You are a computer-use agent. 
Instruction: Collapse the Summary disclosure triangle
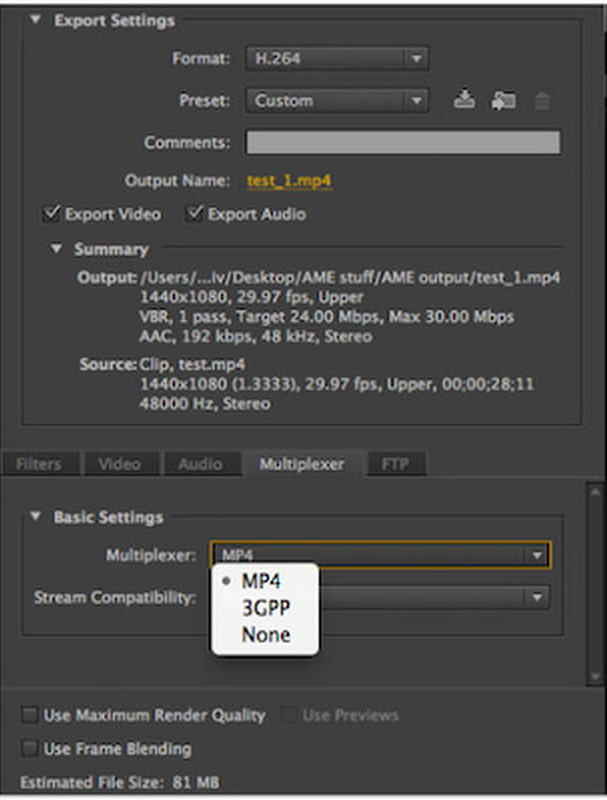pyautogui.click(x=57, y=249)
